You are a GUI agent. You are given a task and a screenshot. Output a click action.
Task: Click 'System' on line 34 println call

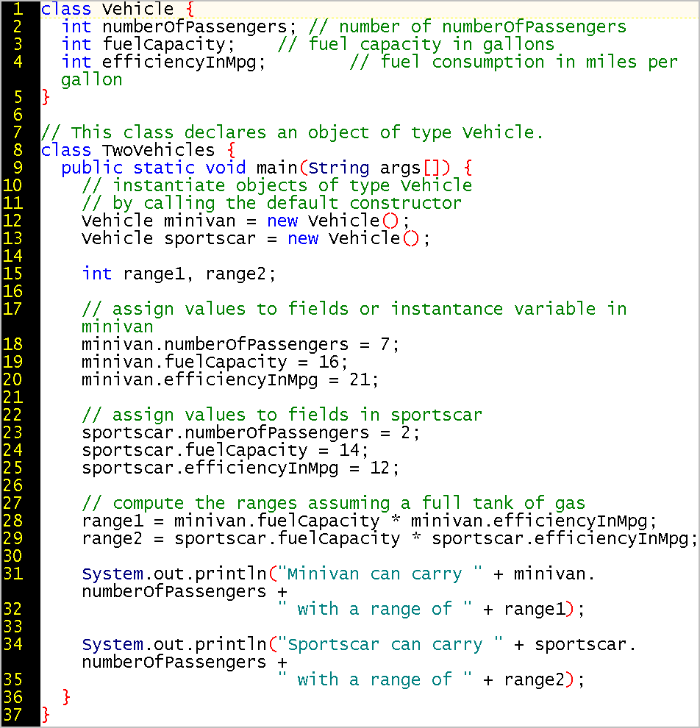113,644
